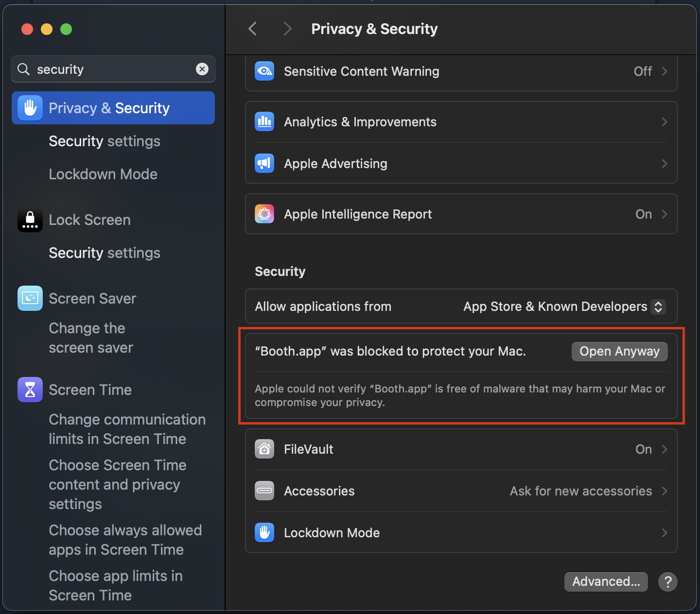Open the Allow applications from popup menu

point(564,307)
